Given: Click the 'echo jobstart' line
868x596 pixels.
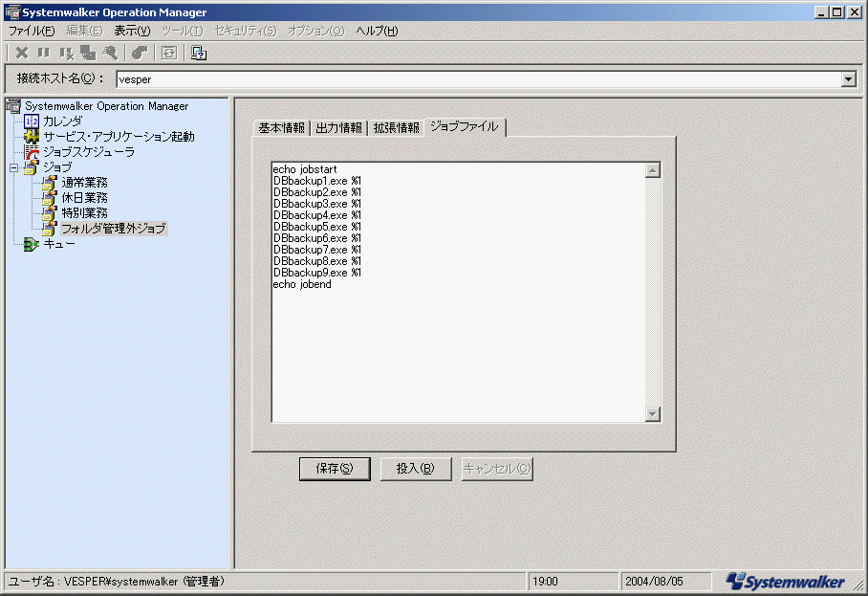Looking at the screenshot, I should click(x=304, y=169).
